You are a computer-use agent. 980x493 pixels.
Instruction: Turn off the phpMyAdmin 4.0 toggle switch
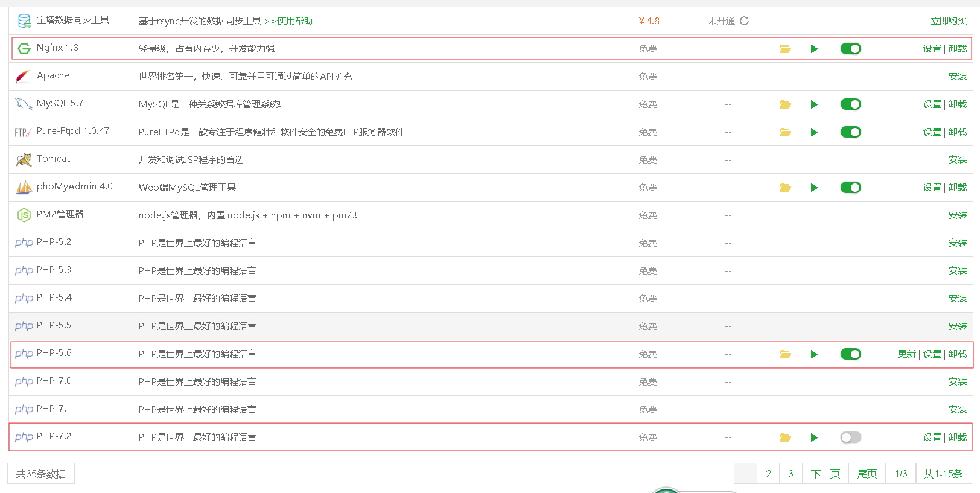point(851,188)
